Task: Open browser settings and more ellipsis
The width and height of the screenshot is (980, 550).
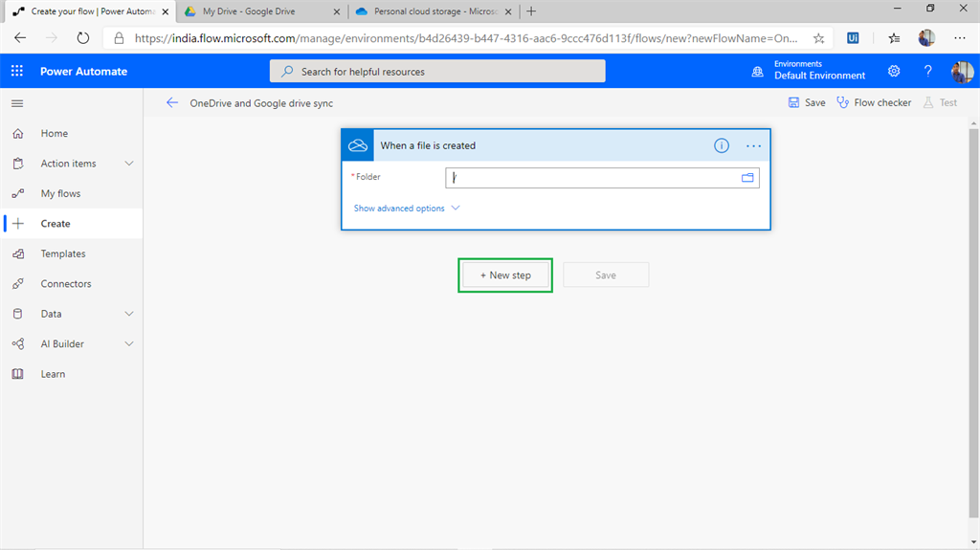Action: click(x=960, y=38)
